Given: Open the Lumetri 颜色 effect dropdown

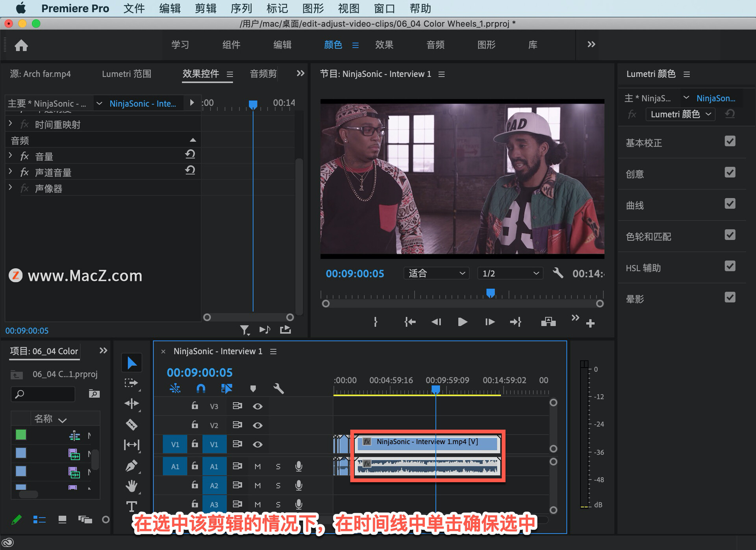Looking at the screenshot, I should pos(680,114).
